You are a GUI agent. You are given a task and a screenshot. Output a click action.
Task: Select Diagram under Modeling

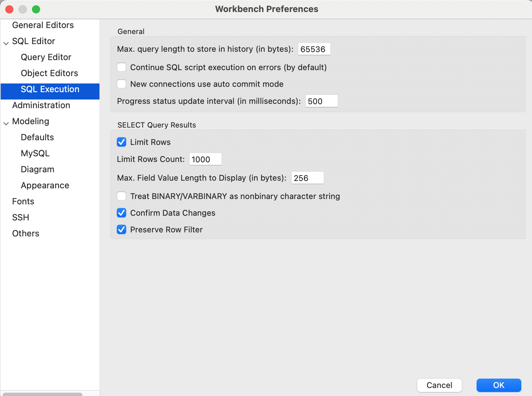[37, 169]
